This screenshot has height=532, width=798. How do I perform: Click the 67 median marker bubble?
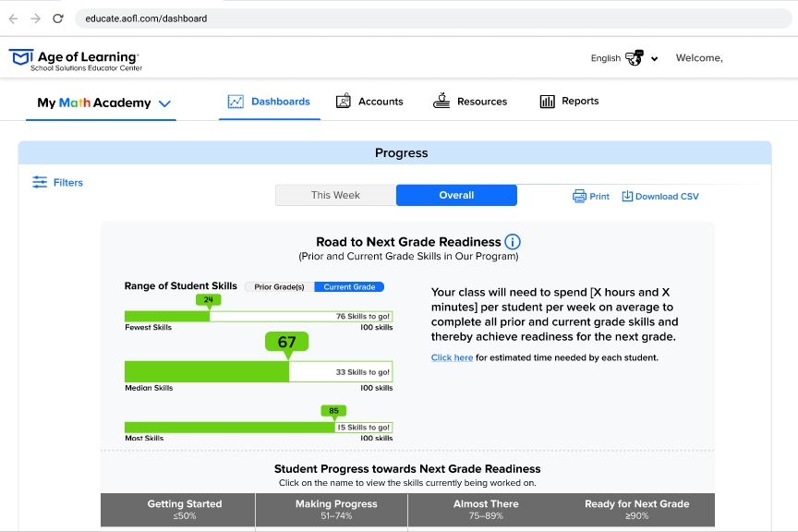(286, 342)
